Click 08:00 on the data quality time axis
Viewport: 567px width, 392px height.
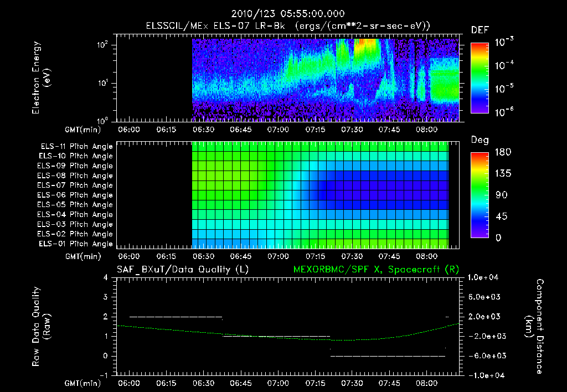click(x=427, y=383)
